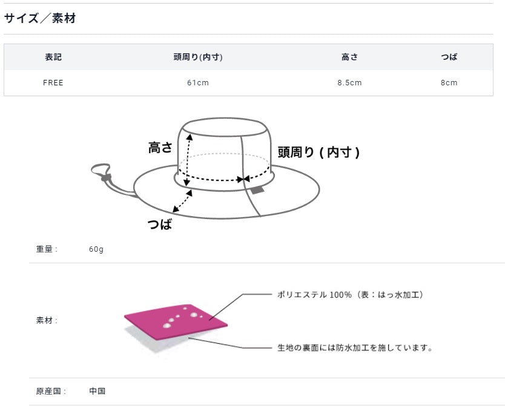Image resolution: width=505 pixels, height=420 pixels.
Task: Click the 素材 row label
Action: click(47, 321)
